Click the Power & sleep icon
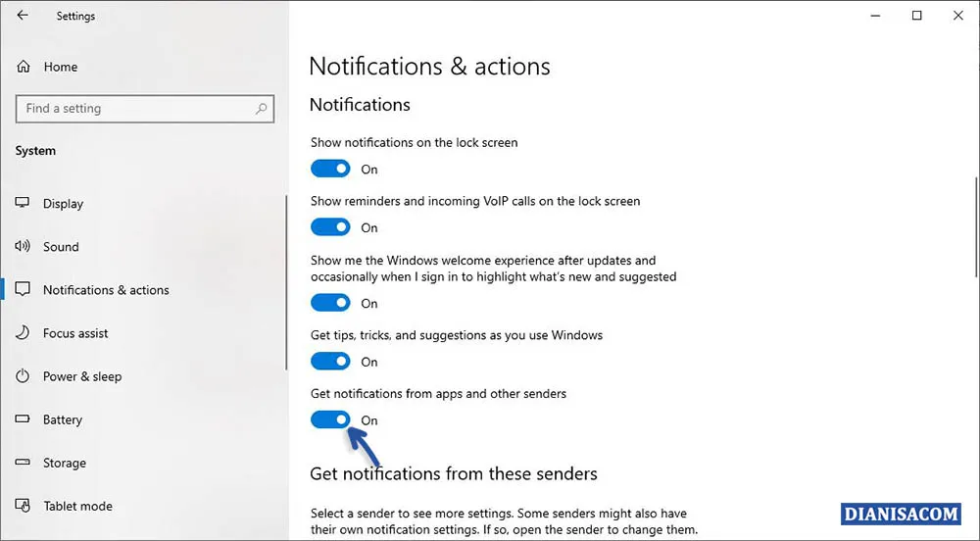 coord(23,376)
